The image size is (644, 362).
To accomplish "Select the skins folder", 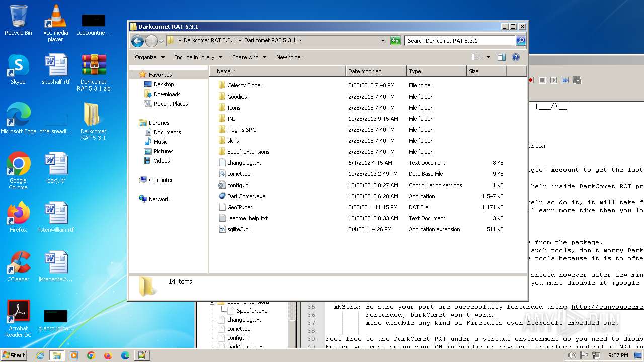I will pyautogui.click(x=233, y=141).
